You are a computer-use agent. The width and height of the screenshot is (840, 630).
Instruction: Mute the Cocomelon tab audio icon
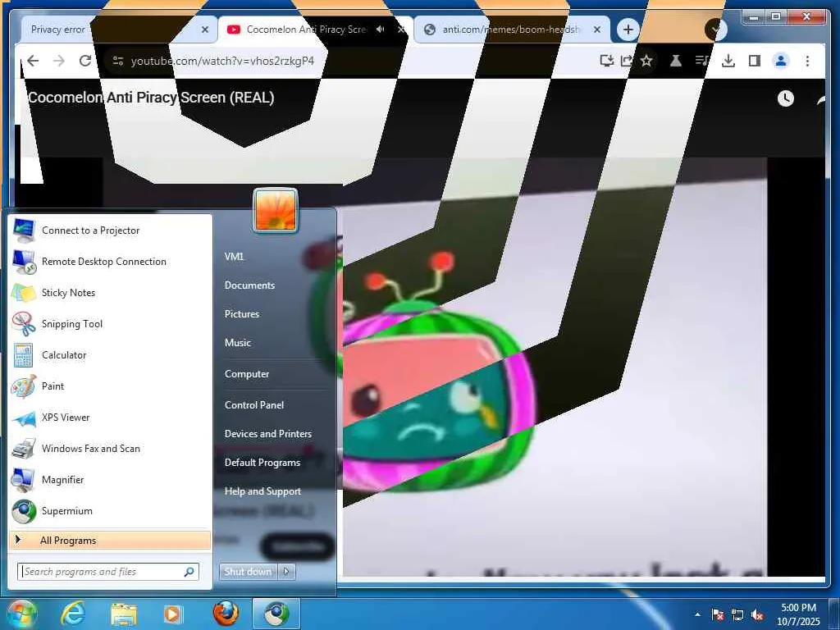point(381,30)
